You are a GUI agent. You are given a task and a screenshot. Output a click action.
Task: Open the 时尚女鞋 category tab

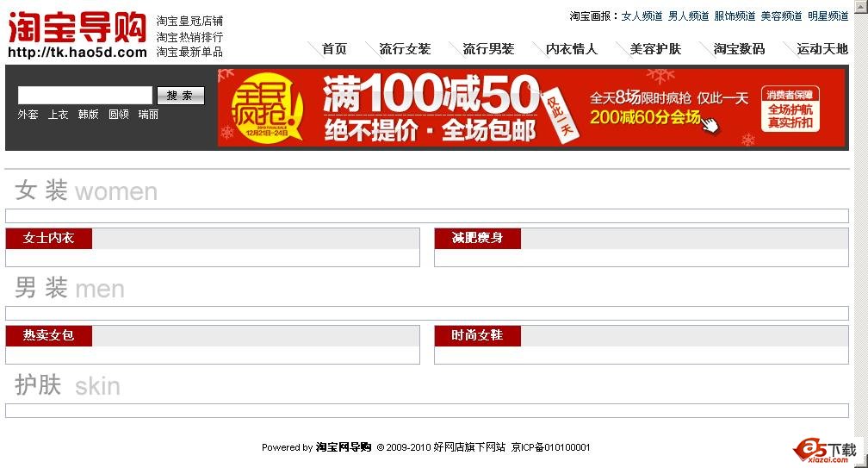477,335
